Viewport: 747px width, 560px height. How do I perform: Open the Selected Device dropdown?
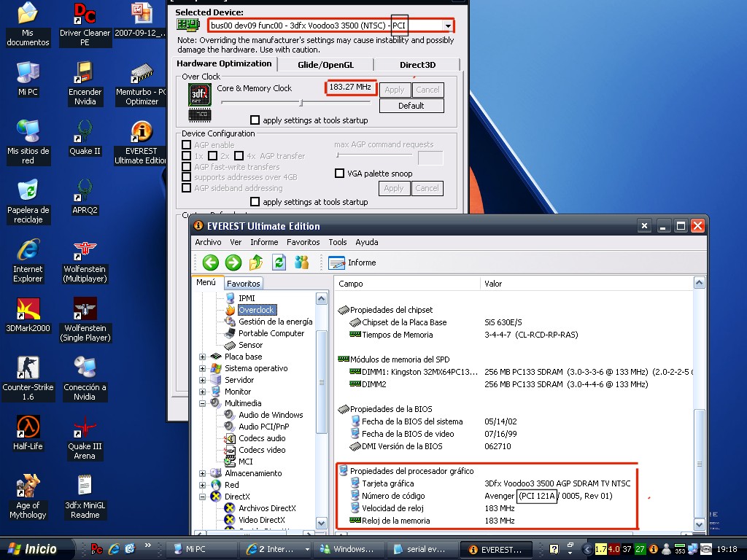point(447,26)
